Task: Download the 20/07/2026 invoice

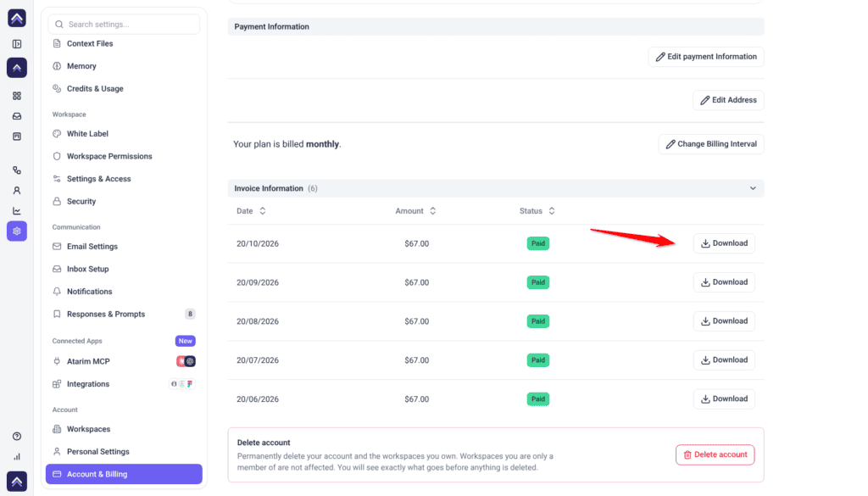Action: pos(724,359)
